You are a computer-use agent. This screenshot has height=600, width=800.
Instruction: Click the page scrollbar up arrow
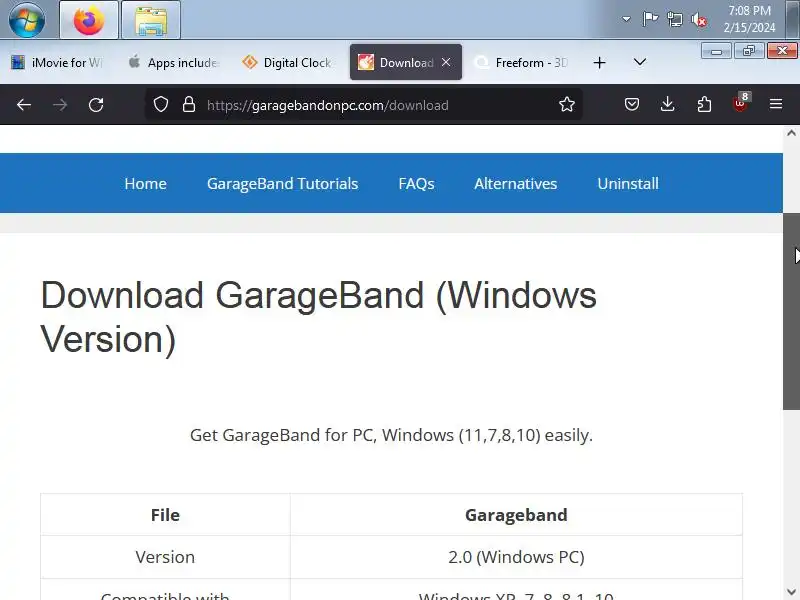coord(791,133)
